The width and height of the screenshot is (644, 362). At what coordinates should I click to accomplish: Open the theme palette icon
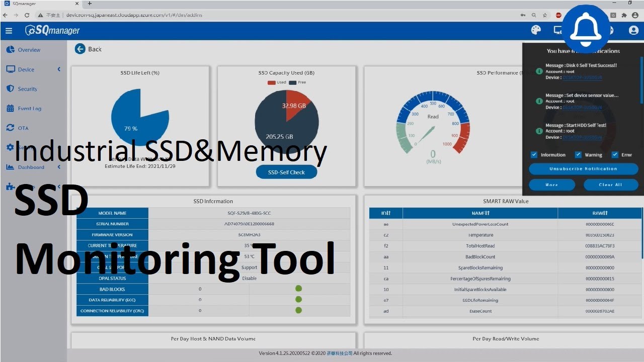pos(536,30)
